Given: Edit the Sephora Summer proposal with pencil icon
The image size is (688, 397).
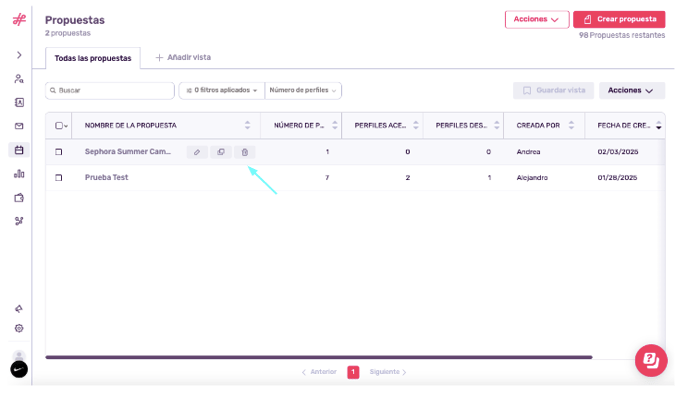Looking at the screenshot, I should 197,152.
